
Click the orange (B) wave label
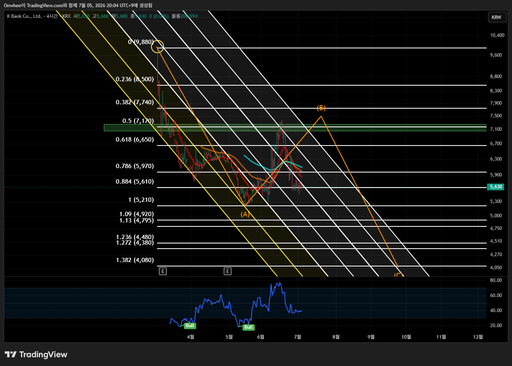[x=321, y=108]
